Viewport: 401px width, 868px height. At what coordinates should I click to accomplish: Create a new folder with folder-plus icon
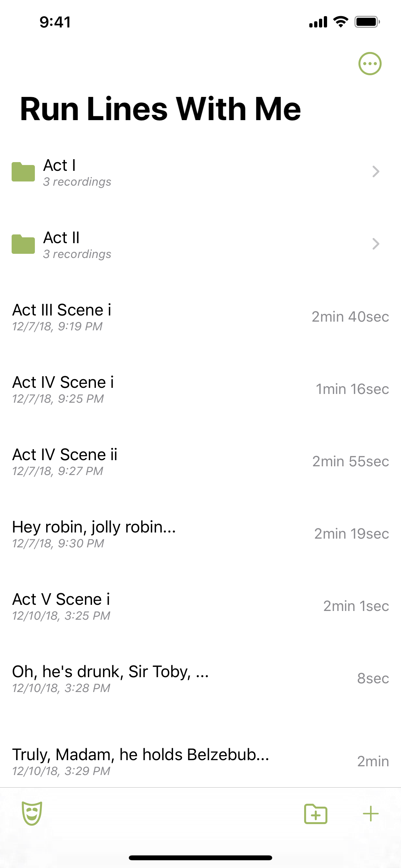[x=315, y=814]
